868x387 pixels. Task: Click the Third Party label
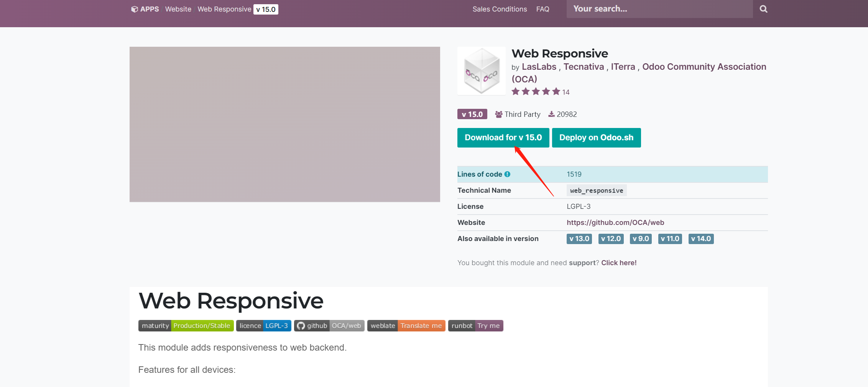click(523, 114)
